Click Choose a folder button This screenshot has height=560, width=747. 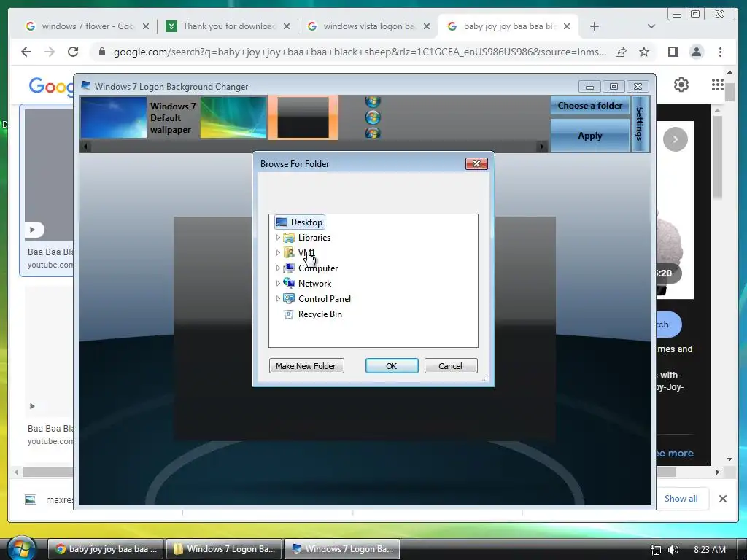589,106
